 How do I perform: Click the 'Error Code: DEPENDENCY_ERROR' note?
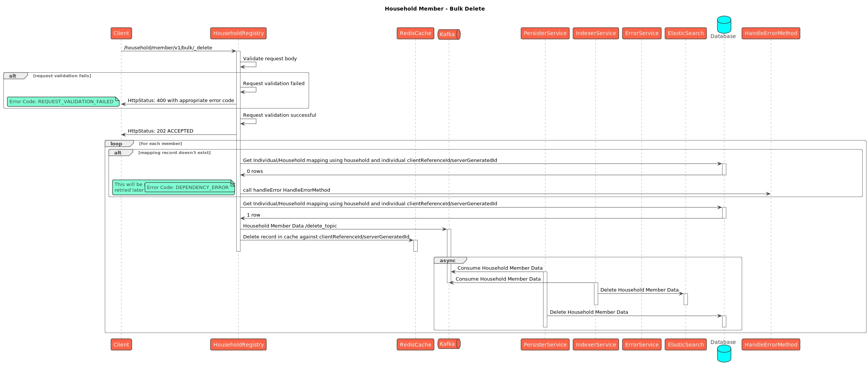(x=188, y=188)
